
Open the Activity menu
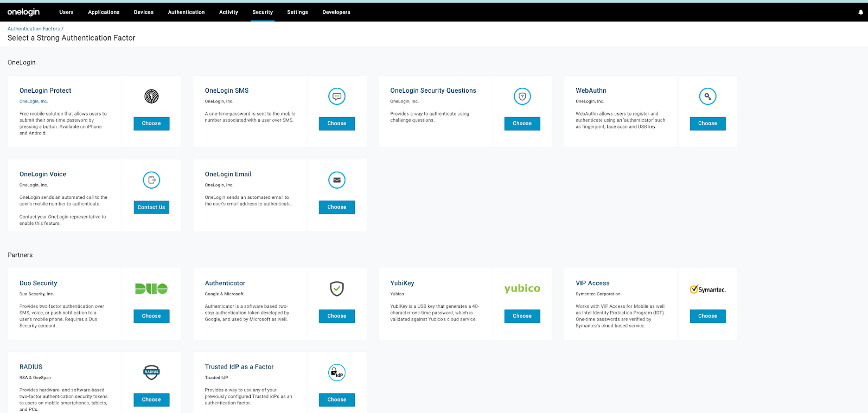click(x=228, y=12)
